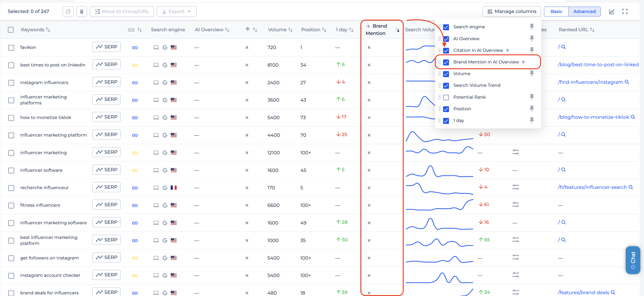Uncheck the Search Volume Trend column
Viewport: 644px width, 296px height.
[446, 86]
